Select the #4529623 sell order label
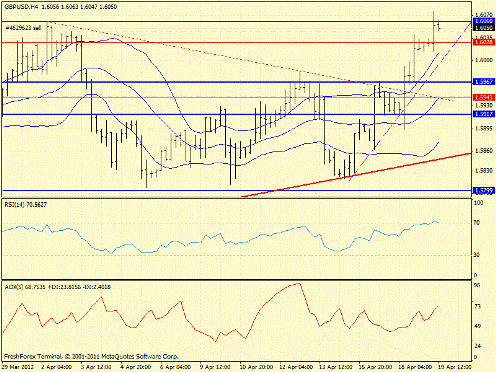The width and height of the screenshot is (496, 372). tap(23, 28)
